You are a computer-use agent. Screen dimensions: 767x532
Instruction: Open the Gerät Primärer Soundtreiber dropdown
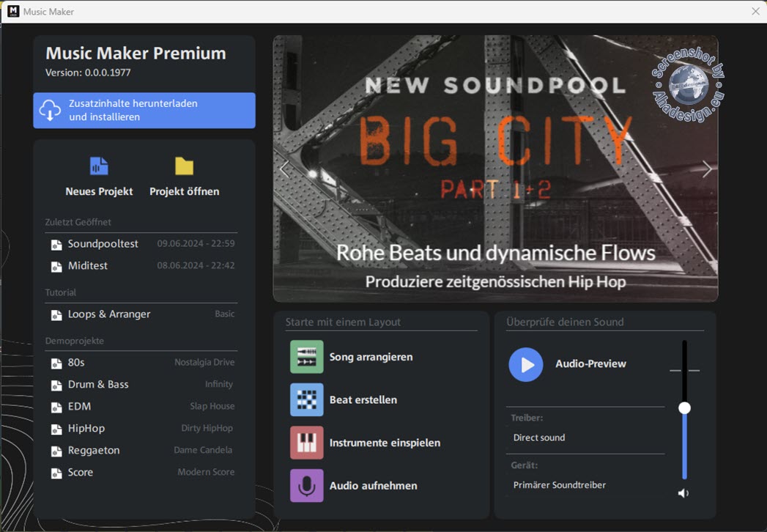point(585,485)
